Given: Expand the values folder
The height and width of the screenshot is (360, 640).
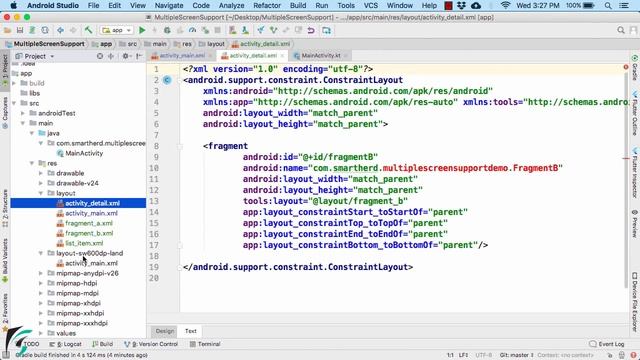Looking at the screenshot, I should pyautogui.click(x=41, y=333).
